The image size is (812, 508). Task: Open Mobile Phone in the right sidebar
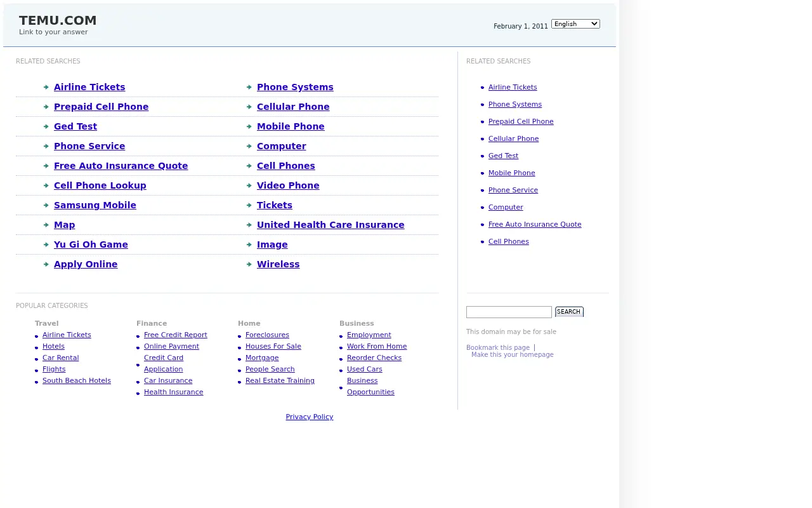pos(512,173)
